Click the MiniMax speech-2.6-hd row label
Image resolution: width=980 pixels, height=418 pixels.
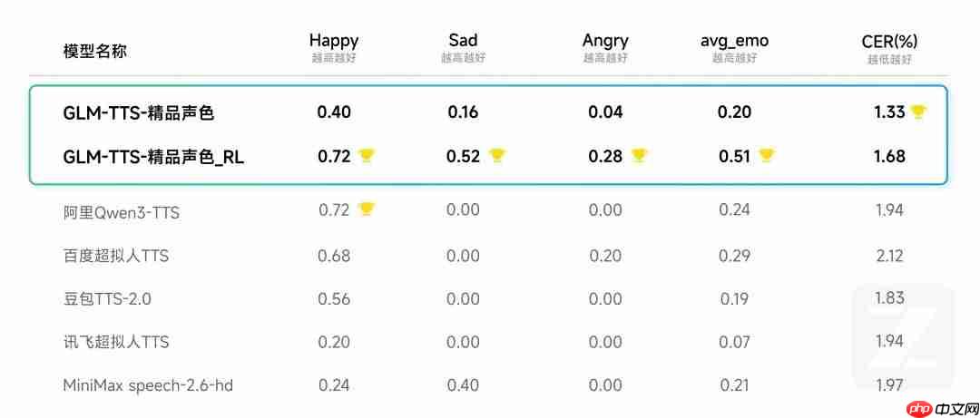[148, 385]
